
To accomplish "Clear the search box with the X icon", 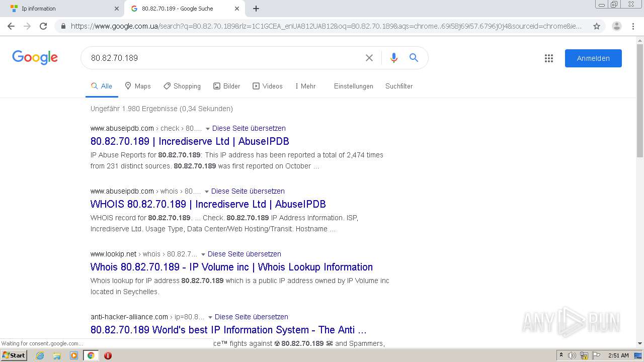I will 369,58.
